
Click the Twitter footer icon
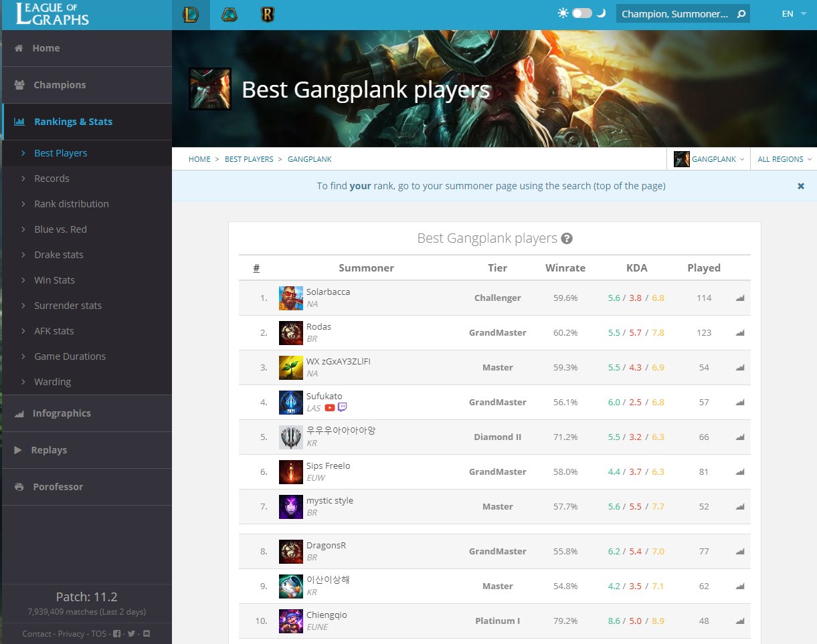(x=131, y=633)
